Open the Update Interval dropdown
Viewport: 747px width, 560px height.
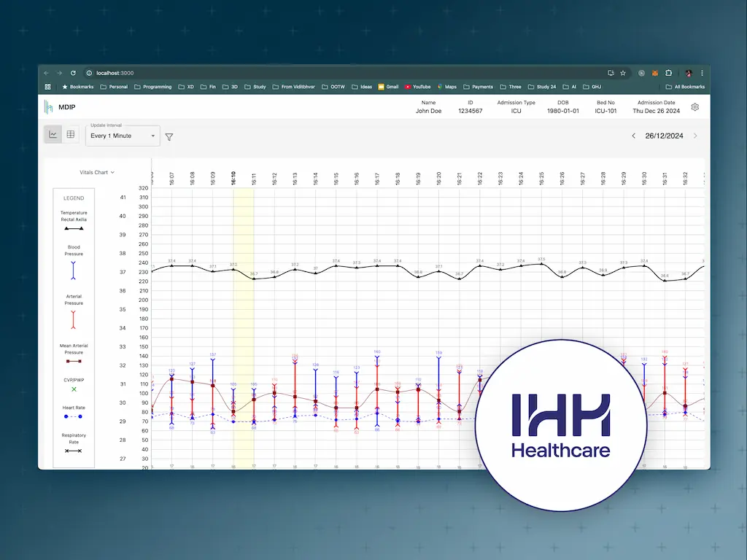point(123,136)
